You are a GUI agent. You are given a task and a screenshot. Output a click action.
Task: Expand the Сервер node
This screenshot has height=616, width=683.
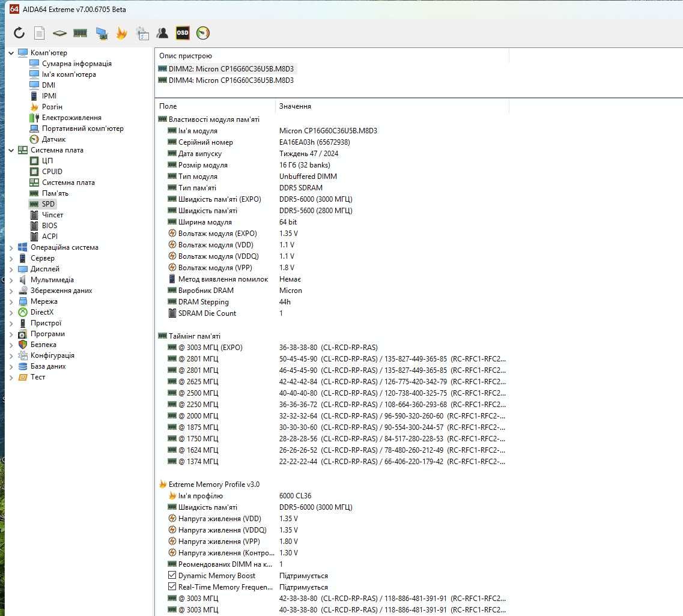(11, 258)
